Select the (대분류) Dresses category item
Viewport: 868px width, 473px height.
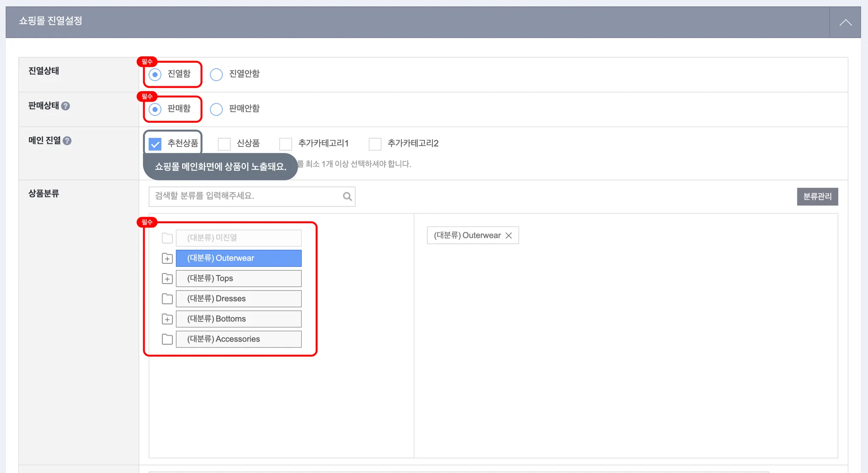tap(239, 299)
